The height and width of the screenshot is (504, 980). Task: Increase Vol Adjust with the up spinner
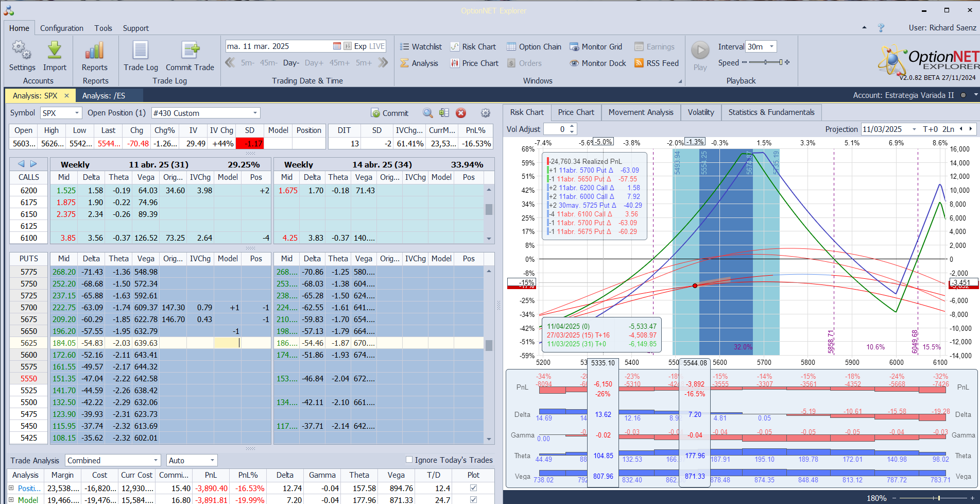[x=572, y=126]
